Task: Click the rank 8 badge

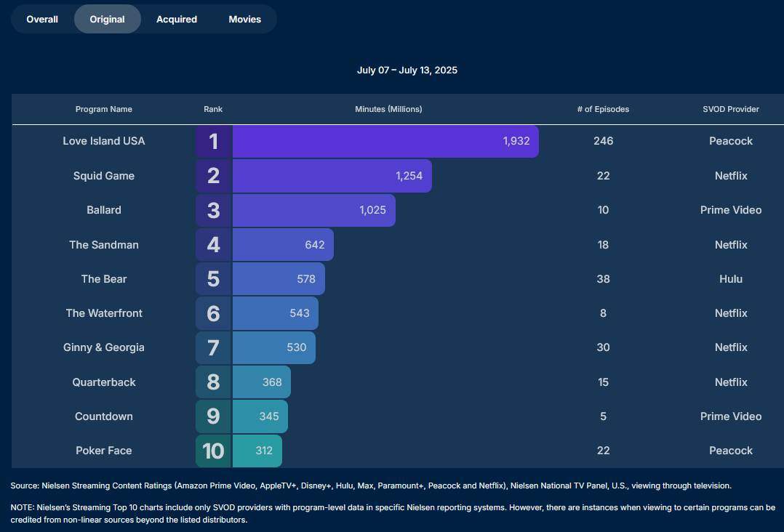Action: [x=213, y=382]
